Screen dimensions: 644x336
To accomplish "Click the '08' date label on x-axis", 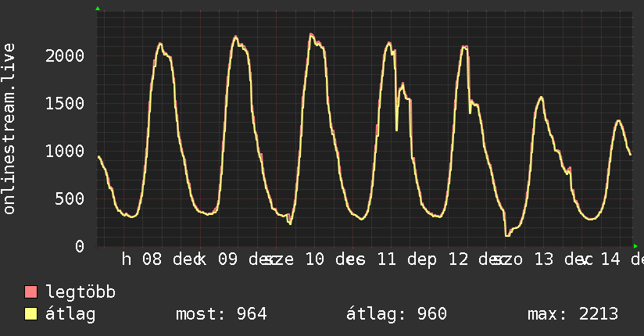I will pos(152,259).
